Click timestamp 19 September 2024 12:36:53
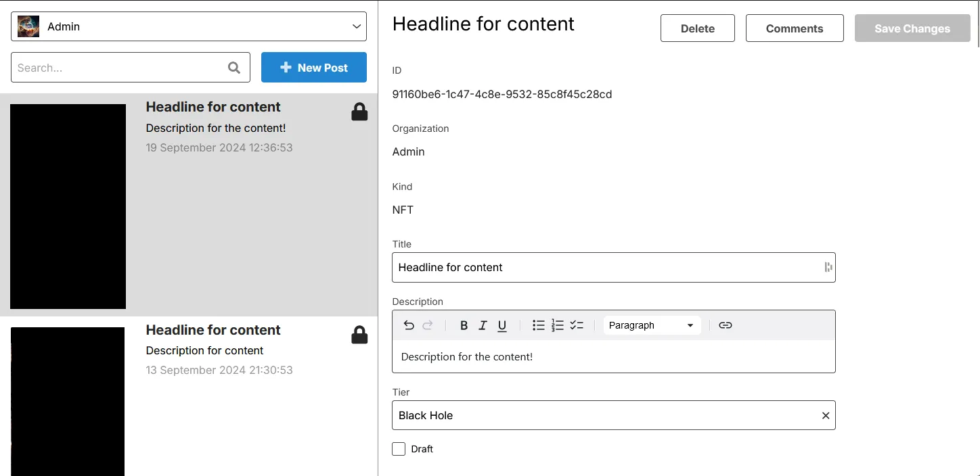980x476 pixels. click(219, 147)
